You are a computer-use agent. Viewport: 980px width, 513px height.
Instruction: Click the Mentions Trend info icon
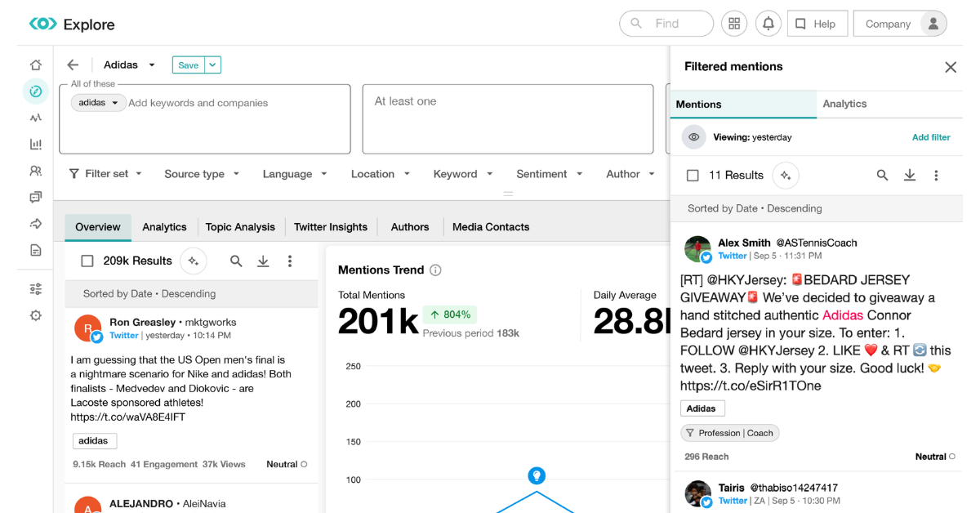pos(435,270)
